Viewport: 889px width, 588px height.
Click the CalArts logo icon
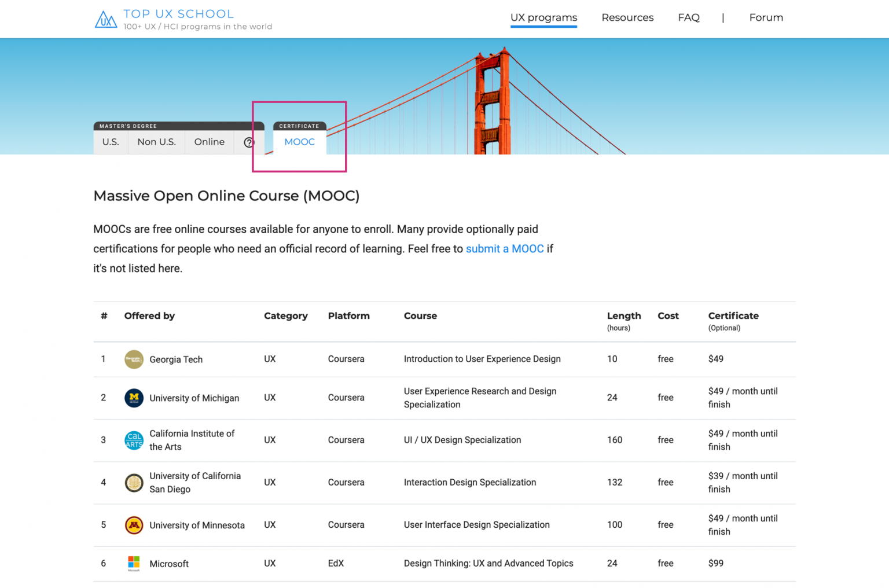point(134,440)
